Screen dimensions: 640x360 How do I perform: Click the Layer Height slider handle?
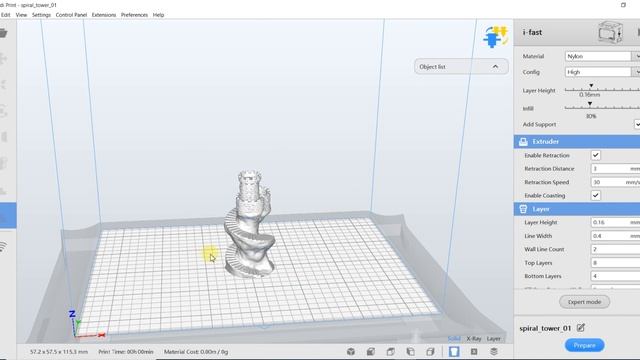pyautogui.click(x=591, y=86)
